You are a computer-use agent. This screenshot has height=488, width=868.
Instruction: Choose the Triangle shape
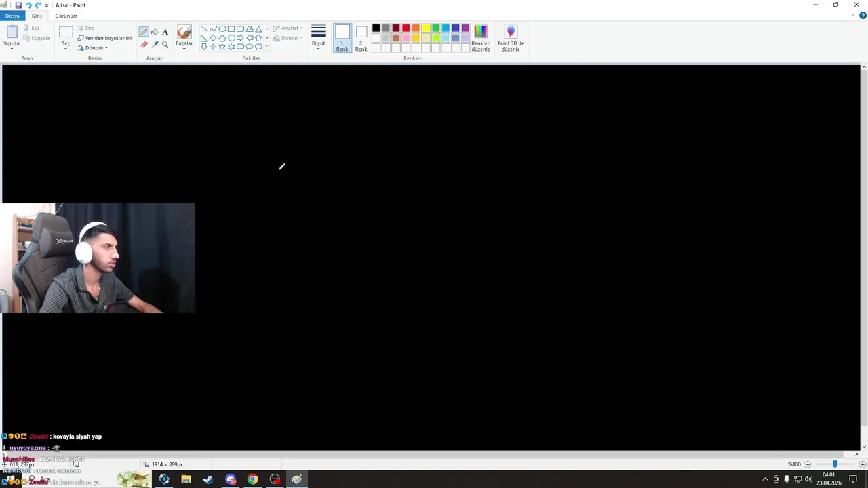[258, 29]
